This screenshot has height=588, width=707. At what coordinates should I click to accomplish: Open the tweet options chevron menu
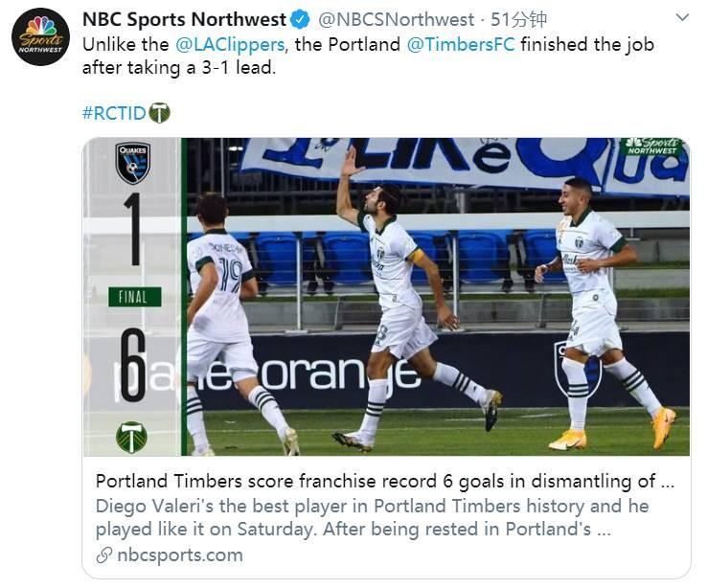click(681, 18)
